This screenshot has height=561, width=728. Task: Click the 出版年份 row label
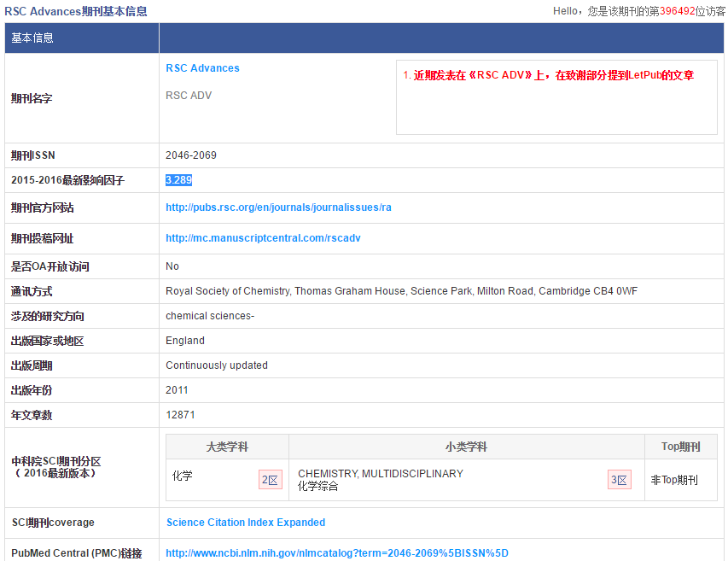point(32,390)
